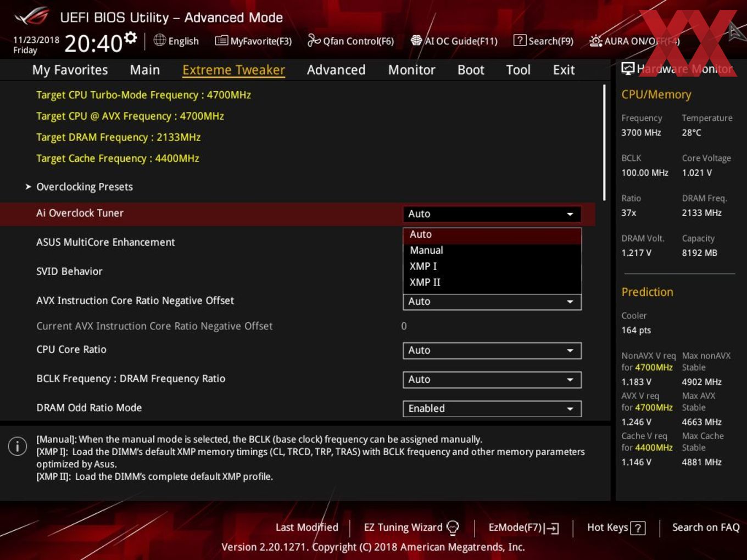Open the Tool tab
The image size is (747, 560).
[518, 70]
